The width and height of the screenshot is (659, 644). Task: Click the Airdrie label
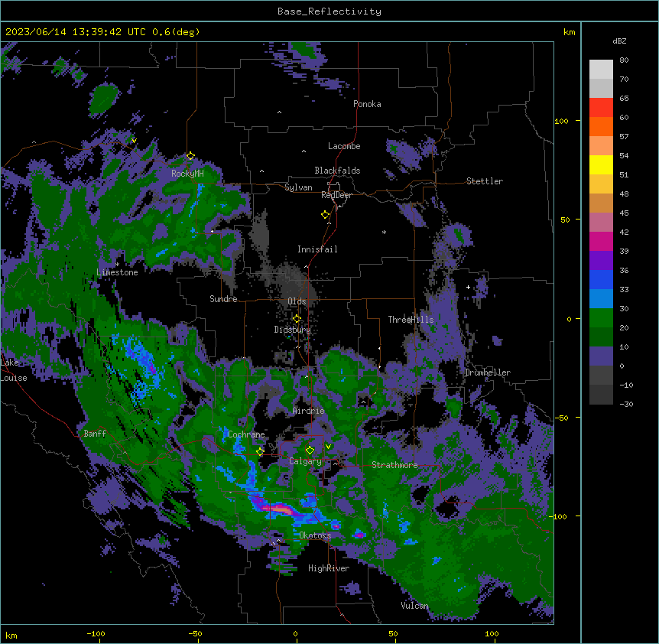309,411
